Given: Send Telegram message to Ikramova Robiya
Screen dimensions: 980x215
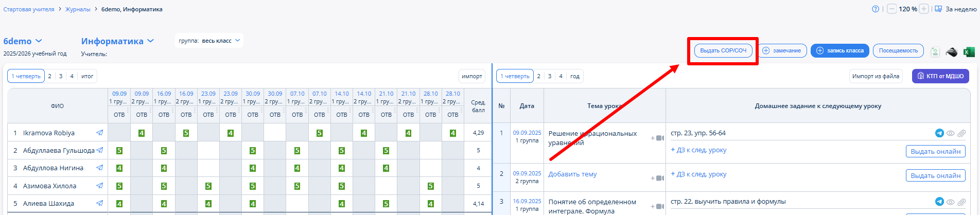Looking at the screenshot, I should [x=99, y=133].
